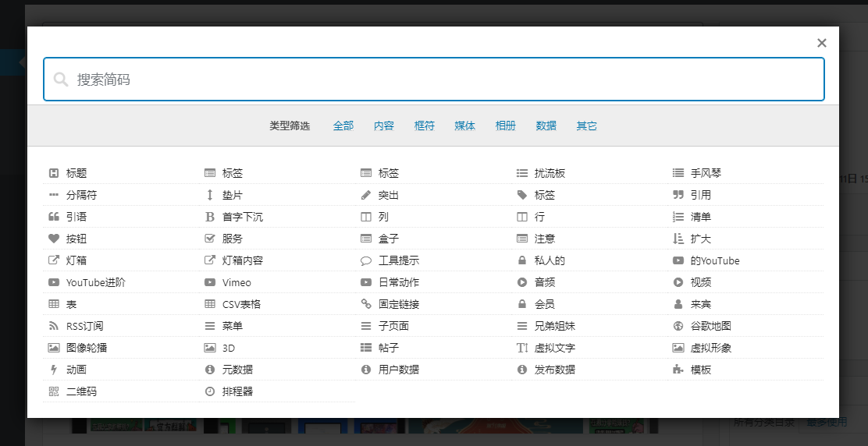Click the search shortcode input field
The height and width of the screenshot is (446, 868).
click(x=433, y=80)
